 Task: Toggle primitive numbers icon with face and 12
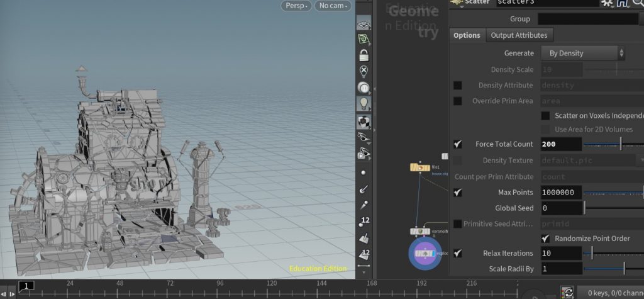point(364,254)
